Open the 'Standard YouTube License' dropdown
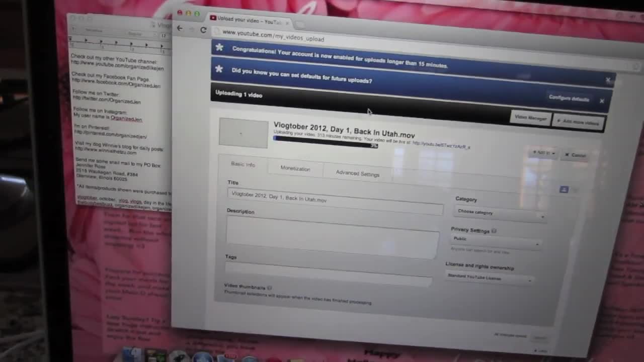Viewport: 644px width, 362px height. coord(489,278)
